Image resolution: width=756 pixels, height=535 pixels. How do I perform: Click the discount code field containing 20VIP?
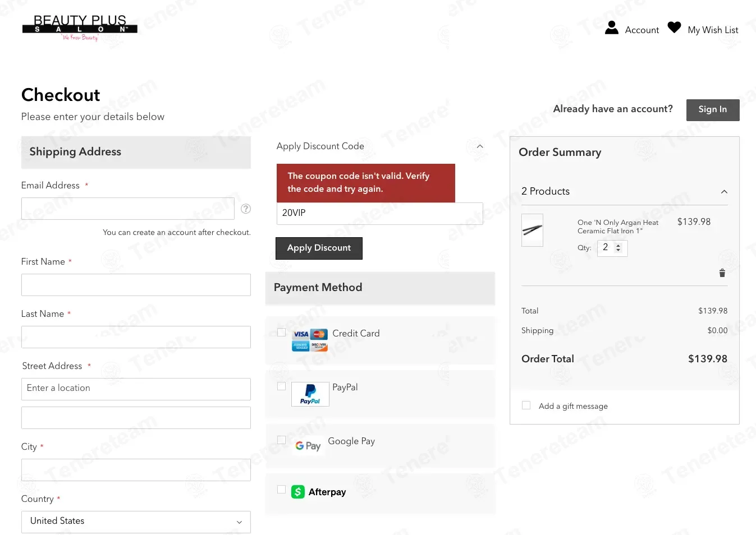pyautogui.click(x=380, y=214)
